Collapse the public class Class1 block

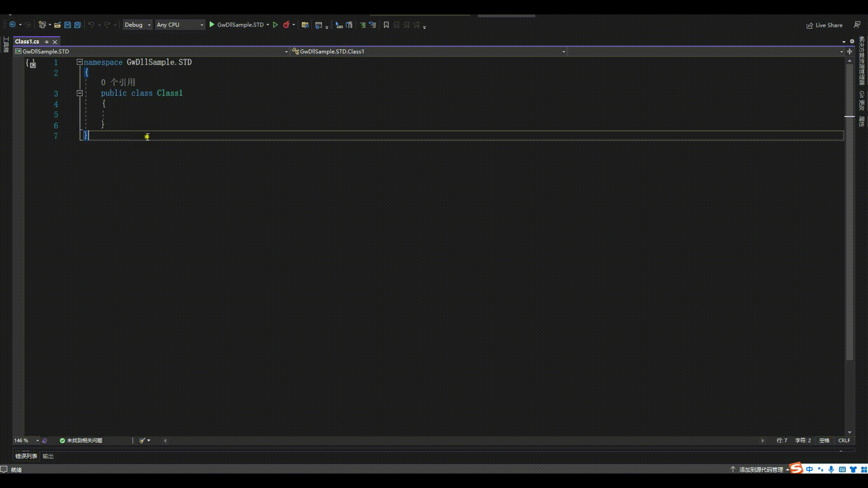point(80,93)
